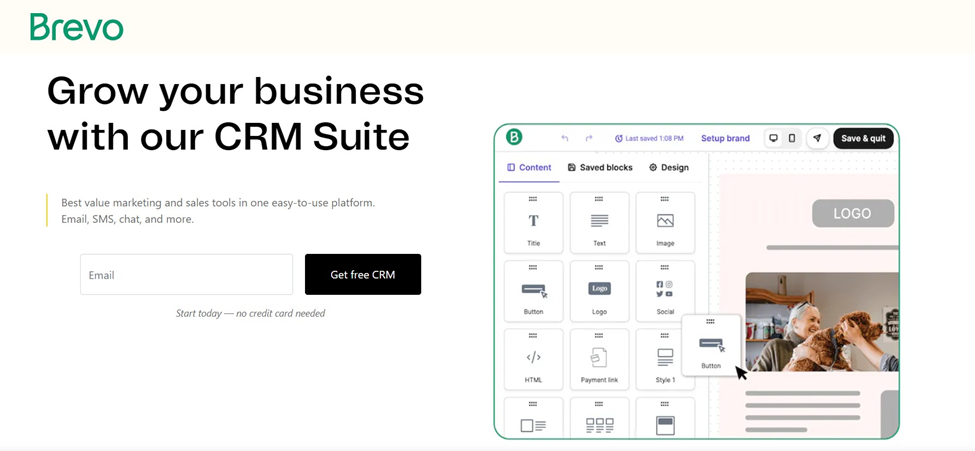Click the floating dragged Button block
Screen dimensions: 975x451
[711, 345]
